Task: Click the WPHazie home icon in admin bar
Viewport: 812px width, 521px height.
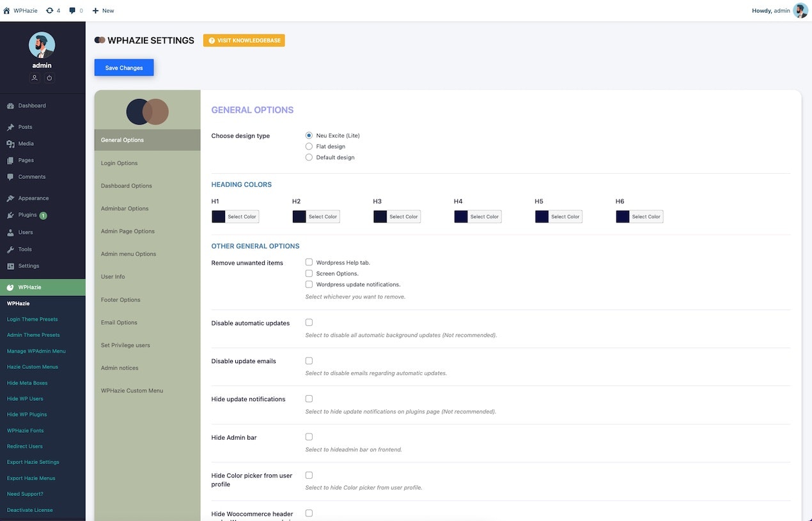Action: point(7,11)
